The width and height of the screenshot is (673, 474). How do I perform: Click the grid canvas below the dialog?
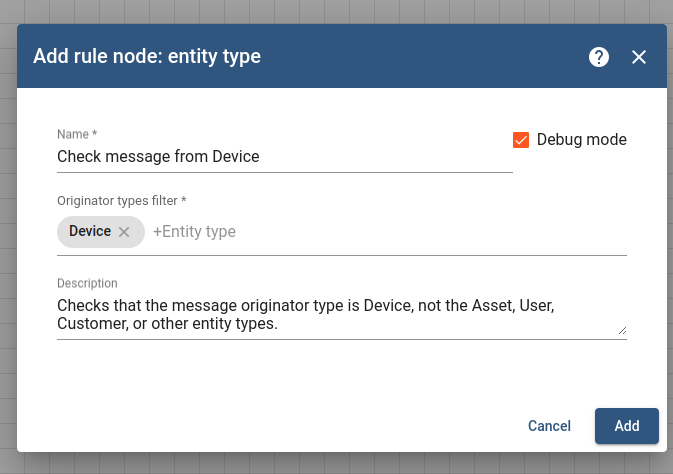pos(336,465)
